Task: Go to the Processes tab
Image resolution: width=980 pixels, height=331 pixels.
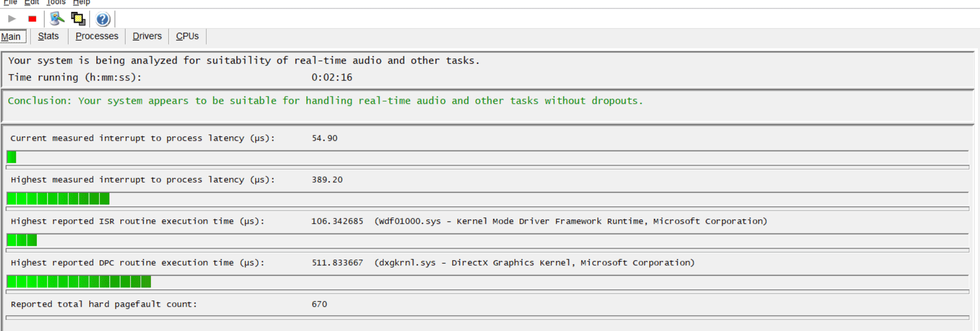Action: [97, 36]
